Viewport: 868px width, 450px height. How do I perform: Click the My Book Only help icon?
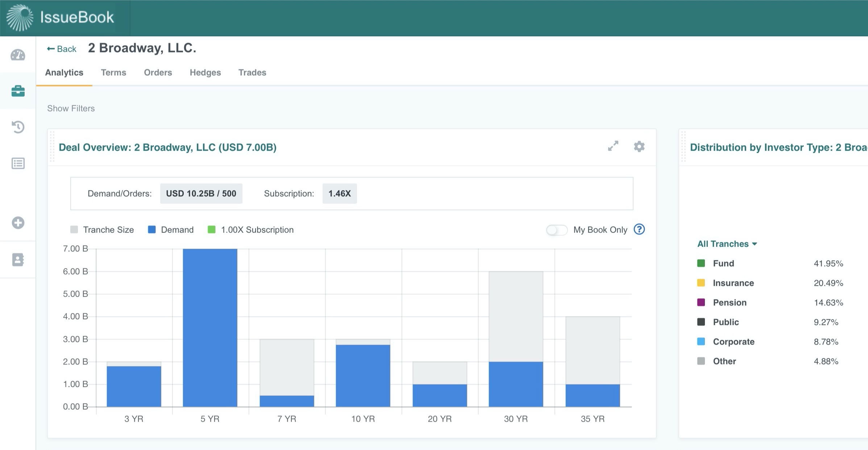pyautogui.click(x=639, y=229)
